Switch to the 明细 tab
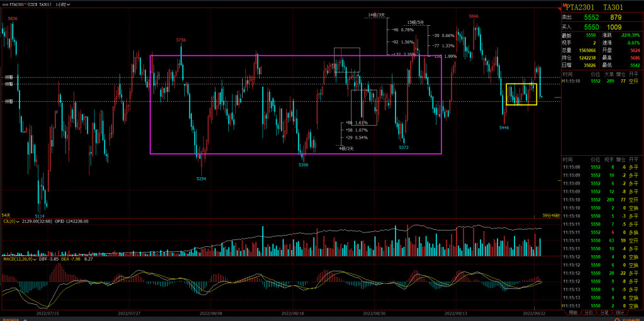Image resolution: width=644 pixels, height=321 pixels. (x=572, y=312)
